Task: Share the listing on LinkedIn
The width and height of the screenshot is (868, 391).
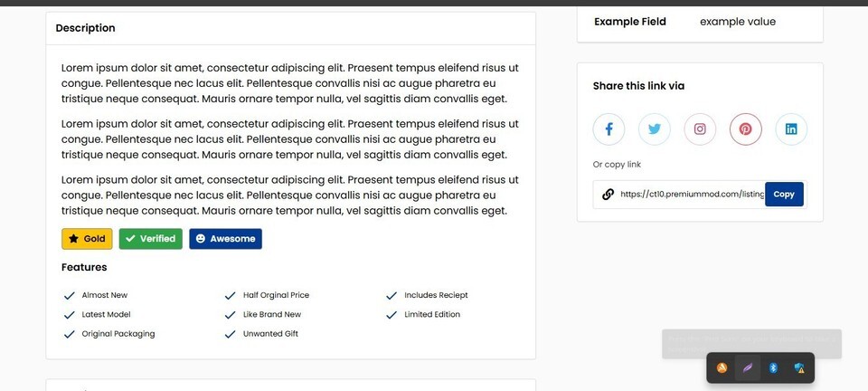Action: point(791,129)
